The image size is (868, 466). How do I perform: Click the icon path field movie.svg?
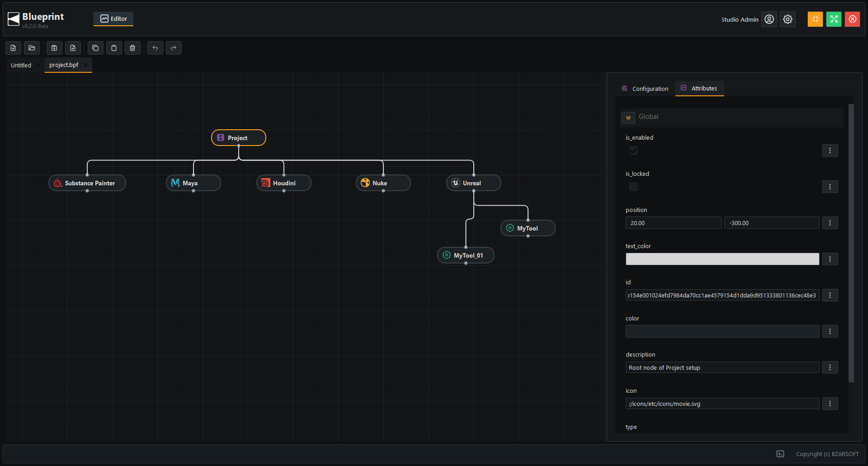(x=722, y=404)
